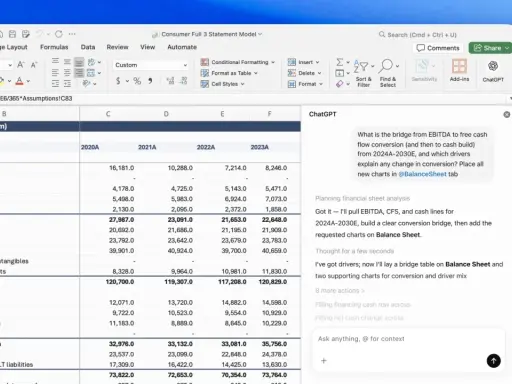This screenshot has height=384, width=512.
Task: Open Format as Table dropdown
Action: point(229,73)
